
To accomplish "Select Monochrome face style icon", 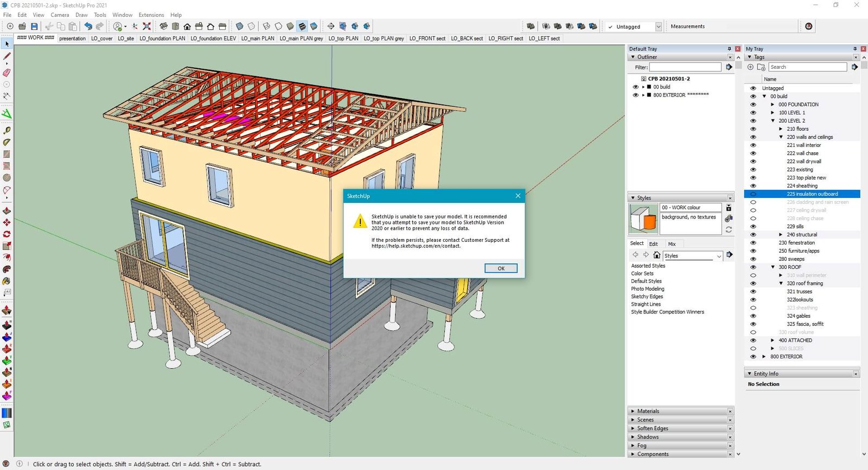I will [x=314, y=26].
